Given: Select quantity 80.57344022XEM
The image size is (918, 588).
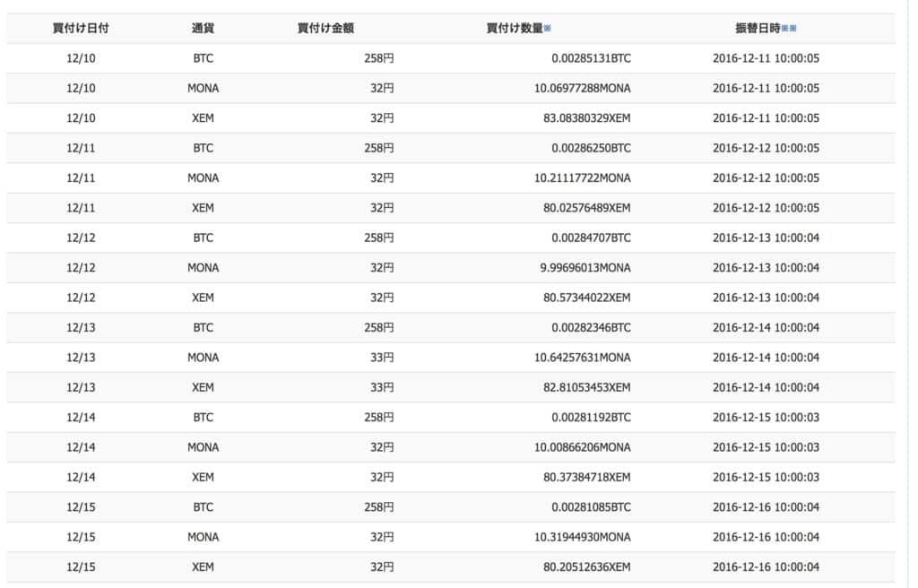Looking at the screenshot, I should (587, 298).
